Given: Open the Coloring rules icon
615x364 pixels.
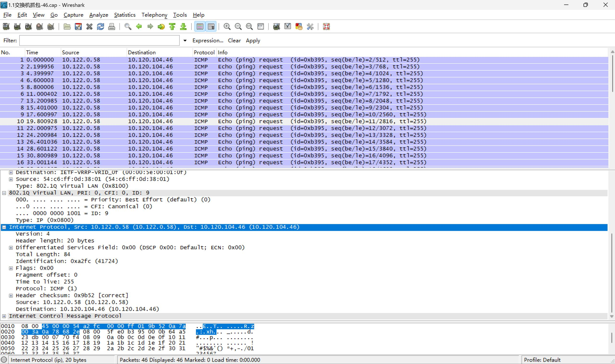Looking at the screenshot, I should coord(299,26).
